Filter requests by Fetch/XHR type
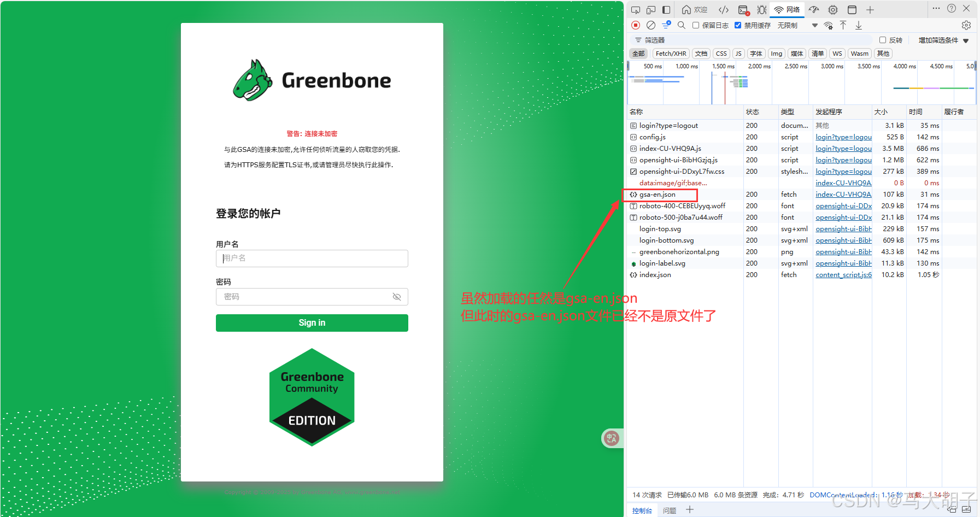This screenshot has height=517, width=980. [x=671, y=54]
